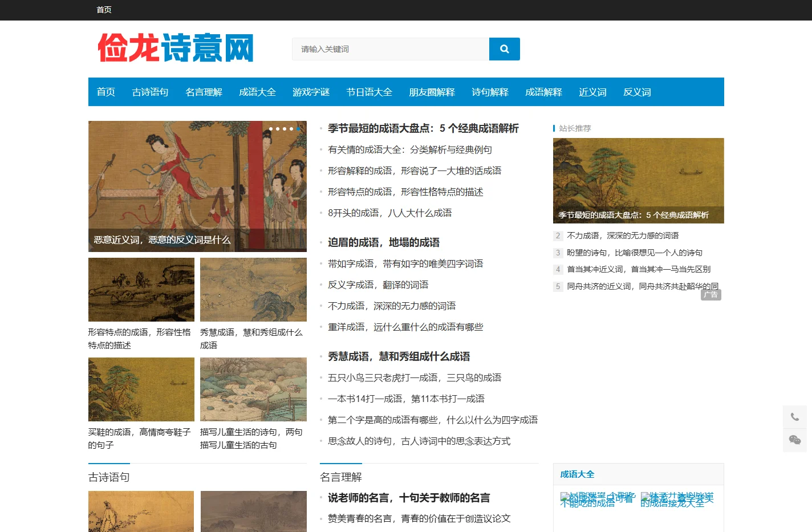The height and width of the screenshot is (532, 812).
Task: Open second 古诗语句 misty landscape thumbnail
Action: tap(253, 511)
